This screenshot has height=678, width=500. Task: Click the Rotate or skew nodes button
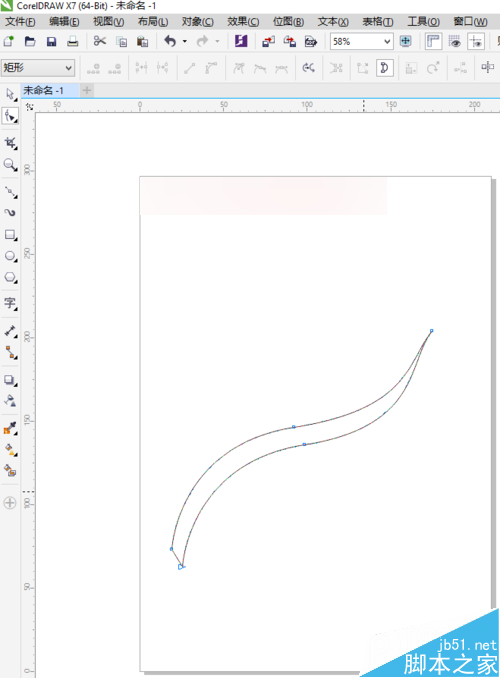433,68
